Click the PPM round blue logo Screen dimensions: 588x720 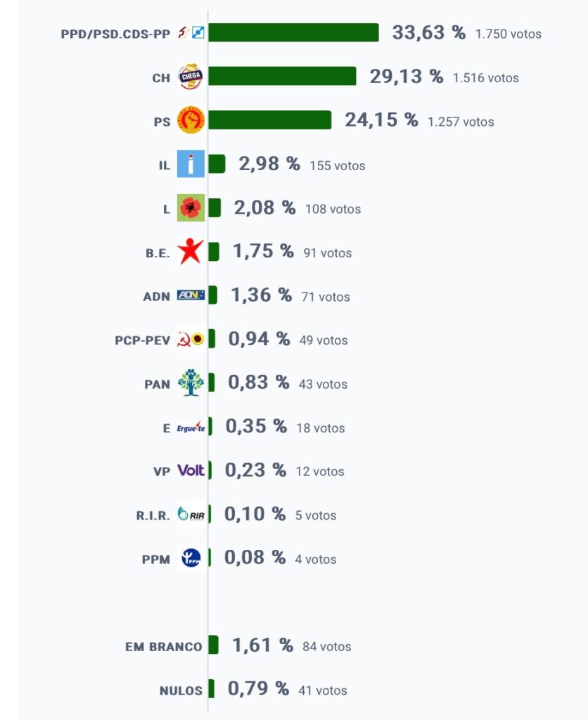(191, 558)
